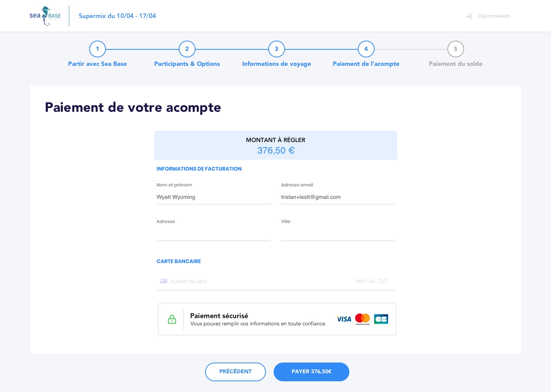Open the Participants & Options step
Viewport: 551px width, 392px height.
coord(187,64)
